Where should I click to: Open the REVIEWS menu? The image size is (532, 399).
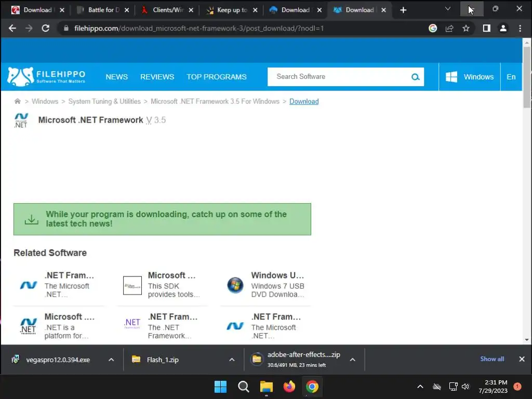[157, 77]
